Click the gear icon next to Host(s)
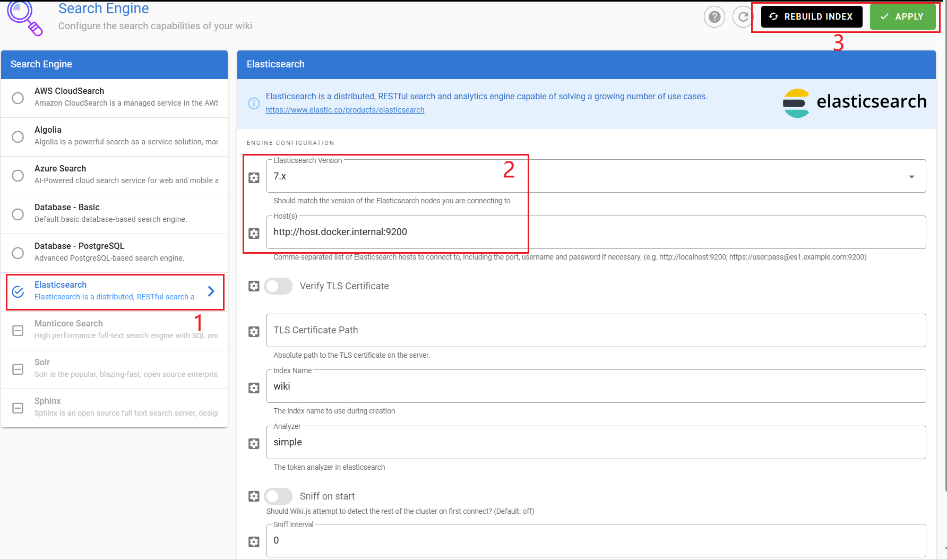Viewport: 947px width, 560px height. (254, 234)
